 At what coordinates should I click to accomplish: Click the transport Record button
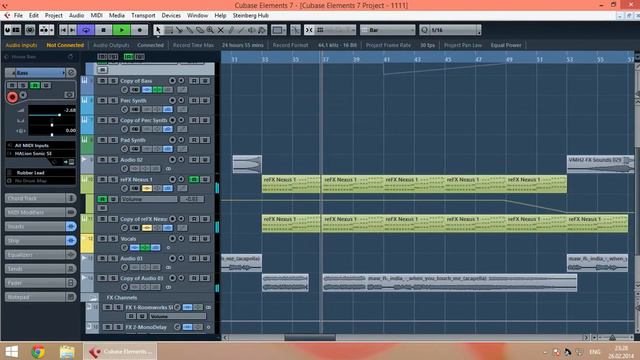coord(140,30)
